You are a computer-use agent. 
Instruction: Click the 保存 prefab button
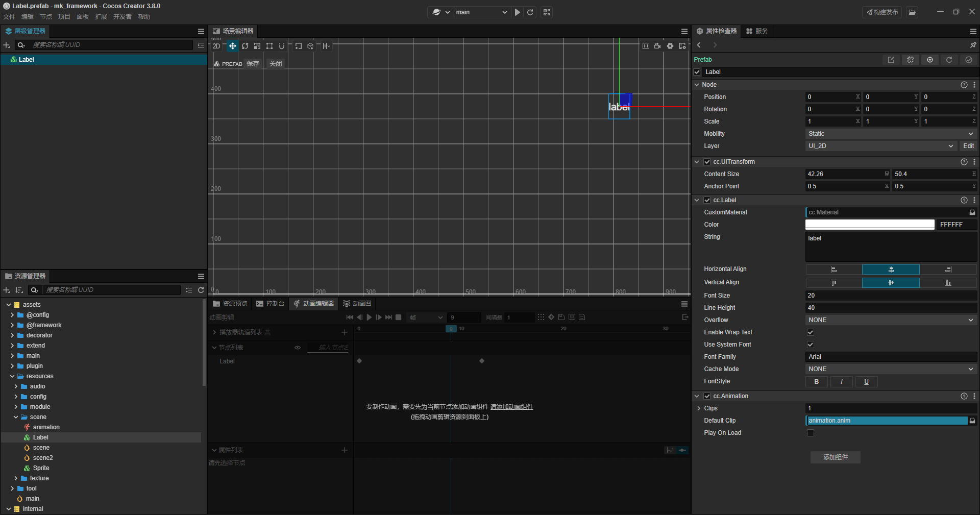coord(253,64)
